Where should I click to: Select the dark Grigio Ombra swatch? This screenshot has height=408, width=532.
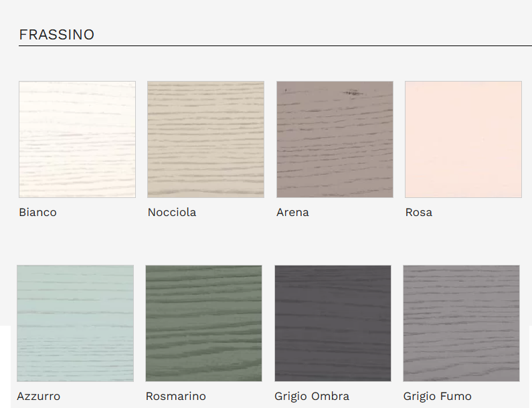[333, 324]
